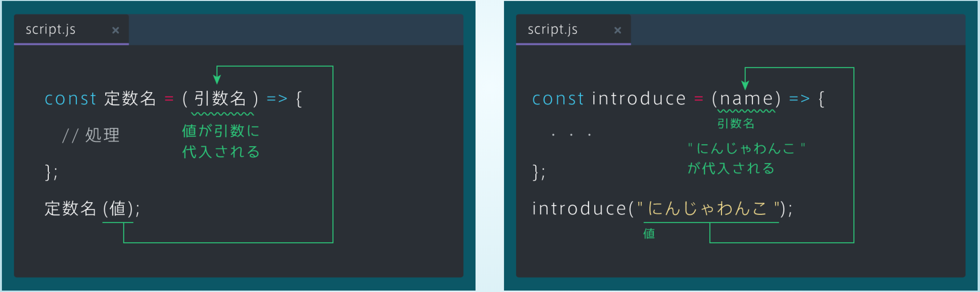Click the const keyword in left editor
This screenshot has height=292, width=980.
coord(70,99)
